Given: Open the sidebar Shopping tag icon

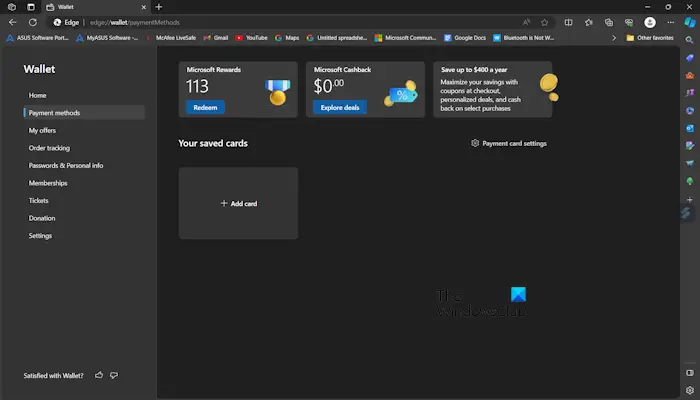Looking at the screenshot, I should tap(690, 58).
